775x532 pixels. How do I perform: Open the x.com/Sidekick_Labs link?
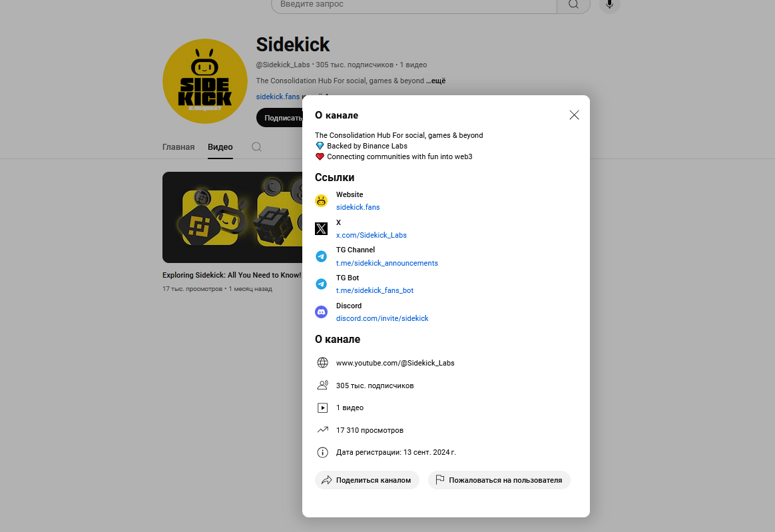[372, 235]
